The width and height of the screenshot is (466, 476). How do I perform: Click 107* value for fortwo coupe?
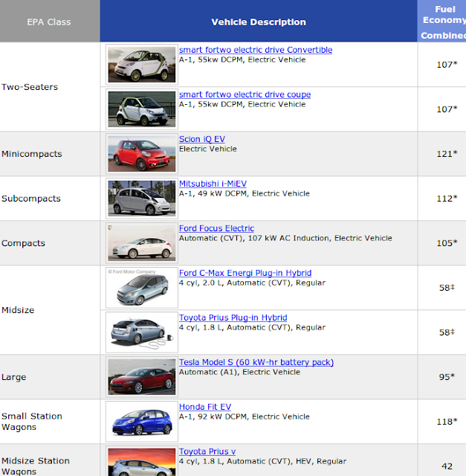coord(447,109)
